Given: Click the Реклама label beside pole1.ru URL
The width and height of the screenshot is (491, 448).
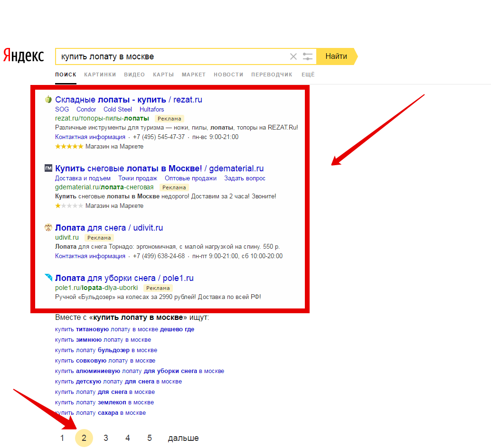Looking at the screenshot, I should 158,288.
